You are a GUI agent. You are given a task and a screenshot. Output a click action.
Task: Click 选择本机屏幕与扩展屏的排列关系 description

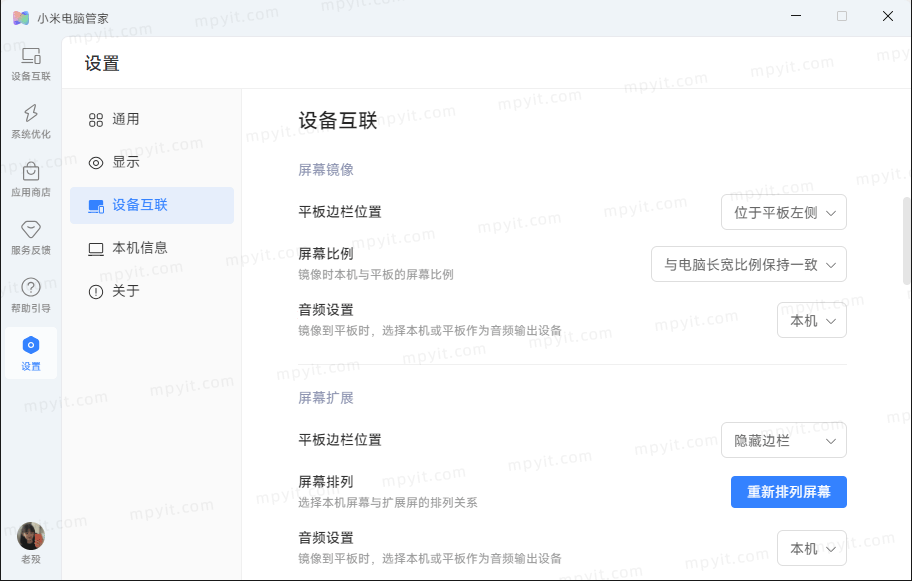[x=388, y=502]
